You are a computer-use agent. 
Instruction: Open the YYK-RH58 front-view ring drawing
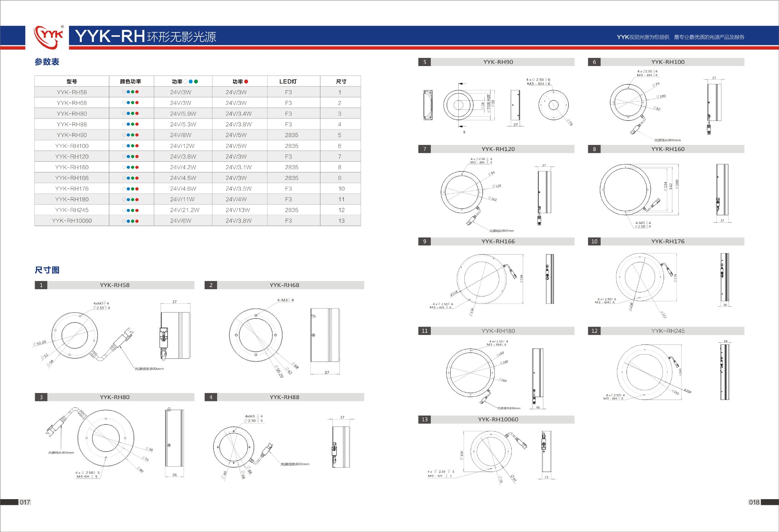(75, 335)
